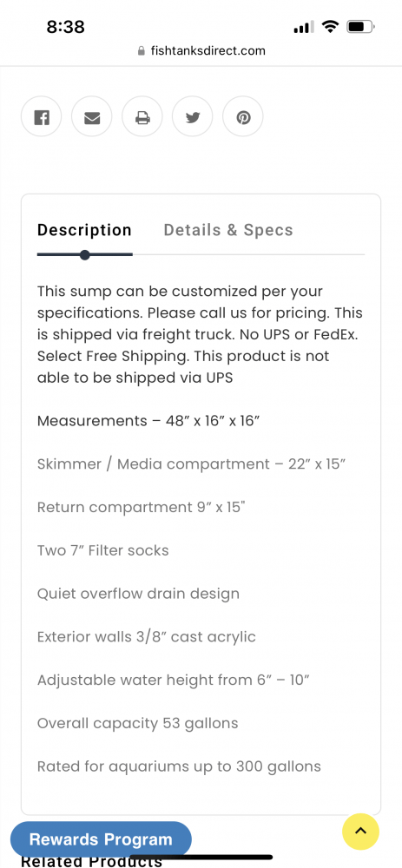Open the Rewards Program button
This screenshot has width=402, height=868.
(x=101, y=839)
